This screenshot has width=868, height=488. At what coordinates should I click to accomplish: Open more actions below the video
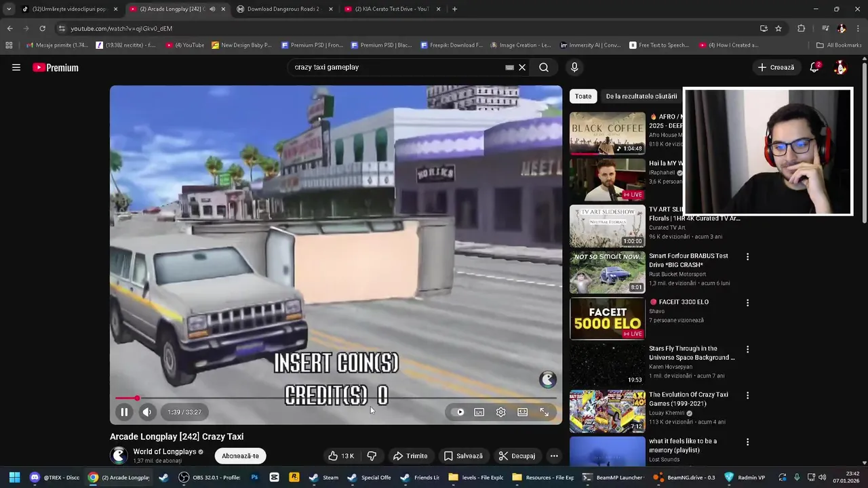554,455
